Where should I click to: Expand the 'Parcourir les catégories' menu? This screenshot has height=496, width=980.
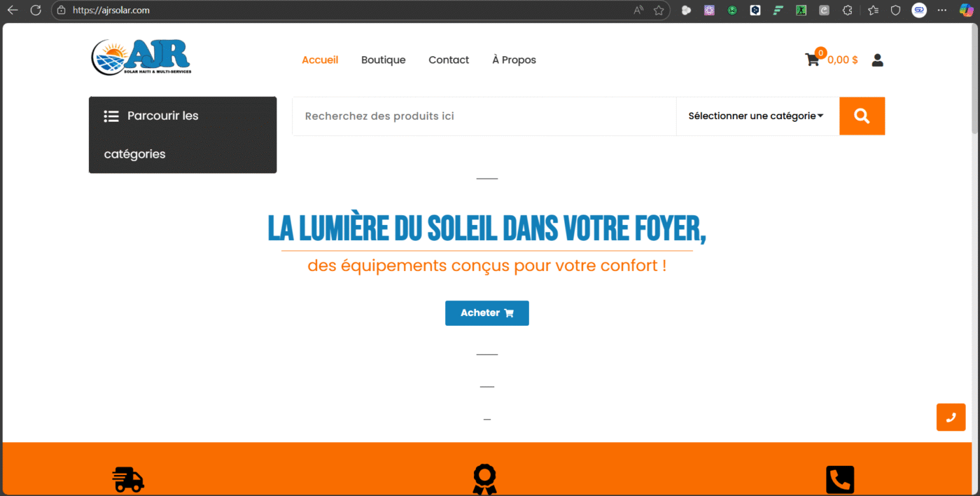[182, 135]
